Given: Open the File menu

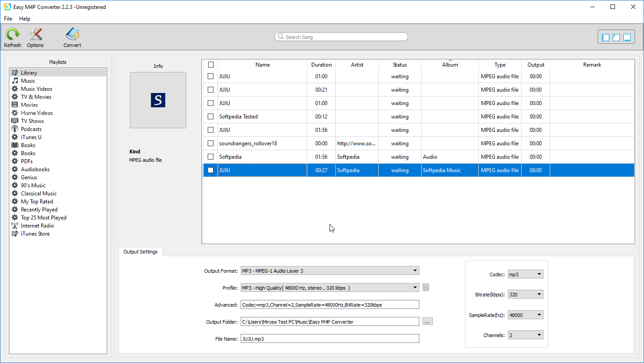Looking at the screenshot, I should 8,19.
